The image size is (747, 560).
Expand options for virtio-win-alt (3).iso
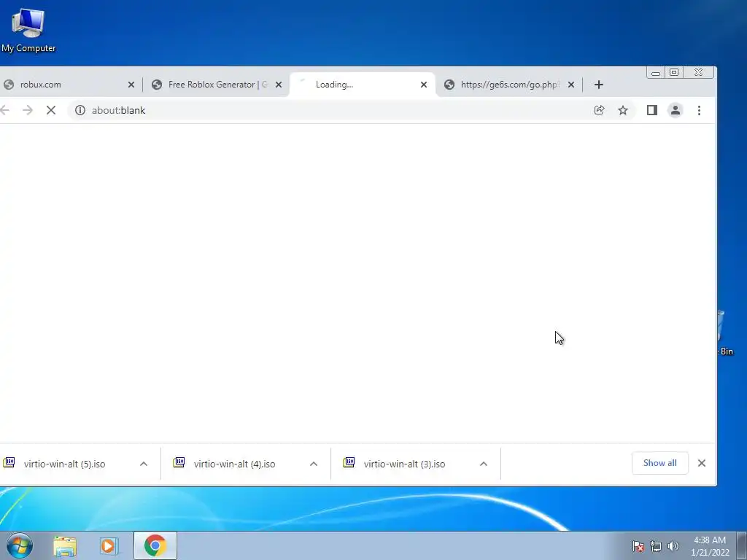484,464
